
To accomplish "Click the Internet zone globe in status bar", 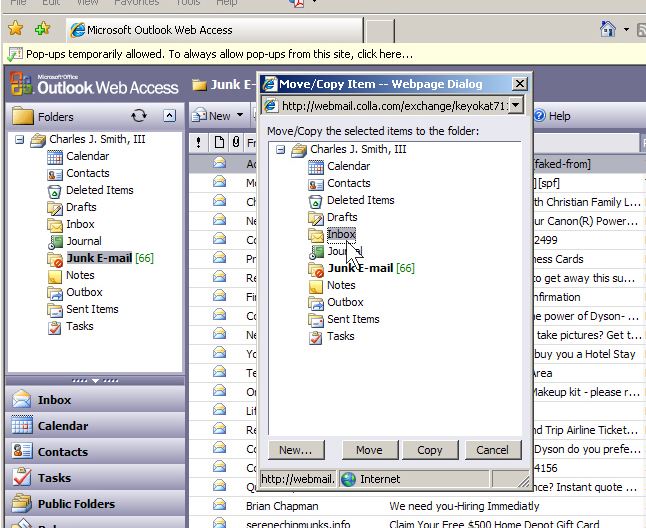I will point(349,479).
